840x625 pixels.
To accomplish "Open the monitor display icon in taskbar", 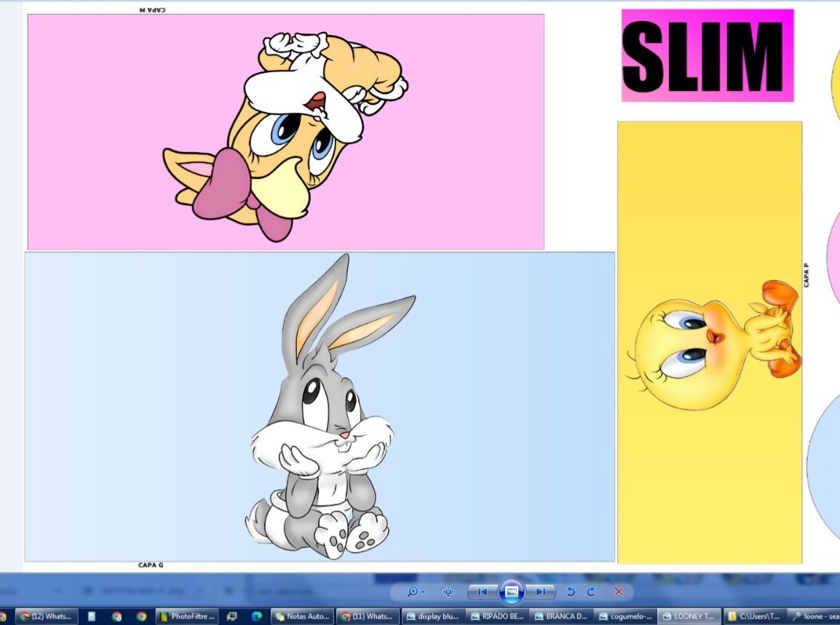I will tap(232, 616).
